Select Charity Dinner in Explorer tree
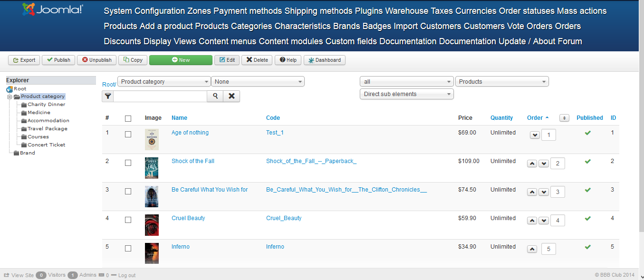The image size is (644, 280). click(x=46, y=105)
